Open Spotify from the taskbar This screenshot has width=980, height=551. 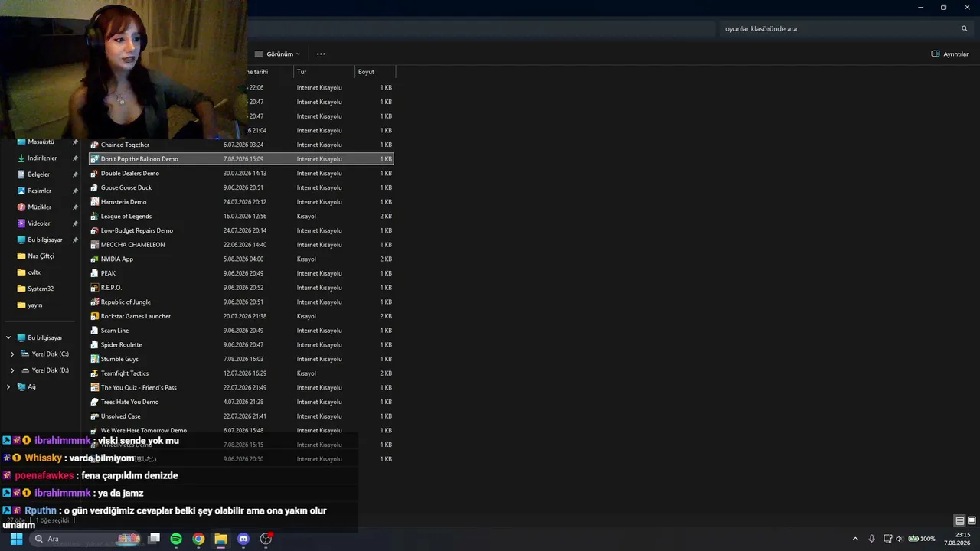click(176, 539)
